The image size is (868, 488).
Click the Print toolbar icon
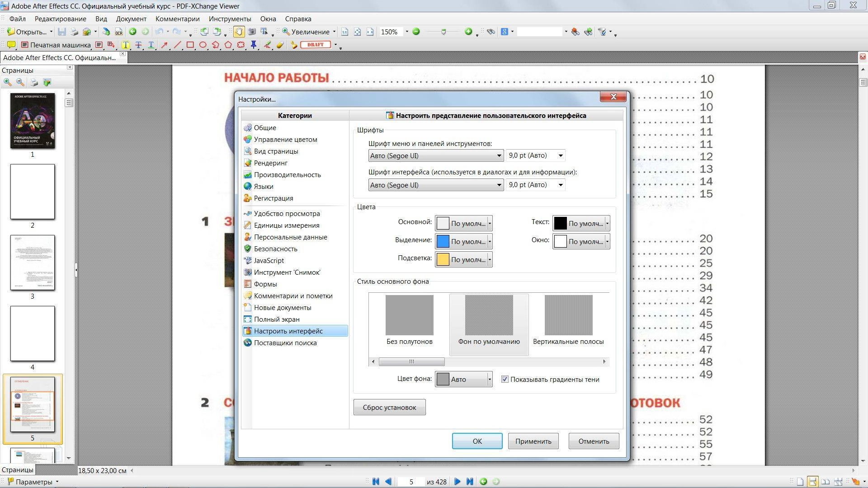[x=74, y=32]
